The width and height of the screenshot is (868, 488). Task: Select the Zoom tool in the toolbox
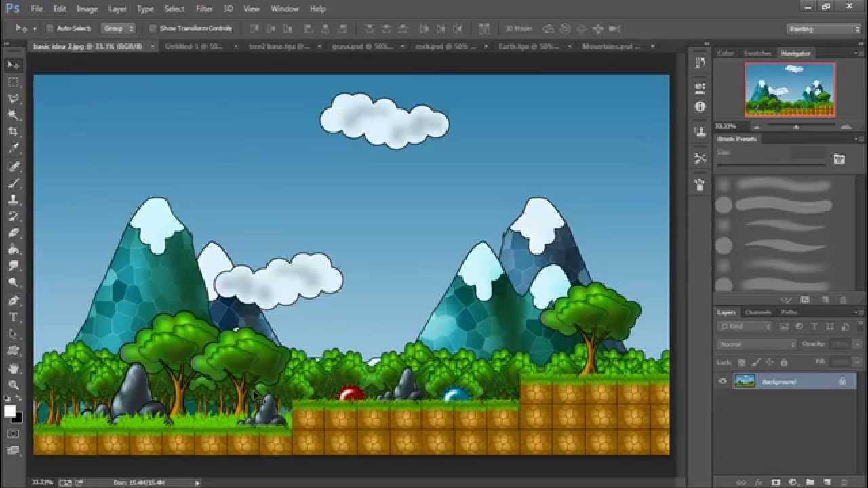tap(14, 384)
